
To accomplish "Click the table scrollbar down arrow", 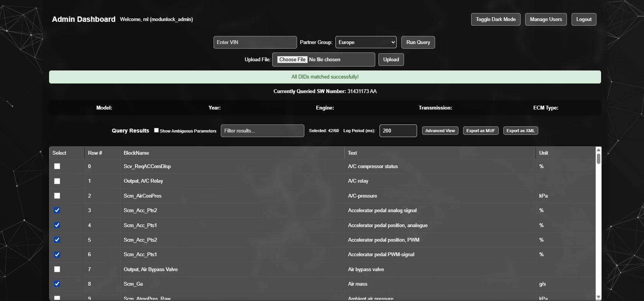I will pyautogui.click(x=598, y=297).
